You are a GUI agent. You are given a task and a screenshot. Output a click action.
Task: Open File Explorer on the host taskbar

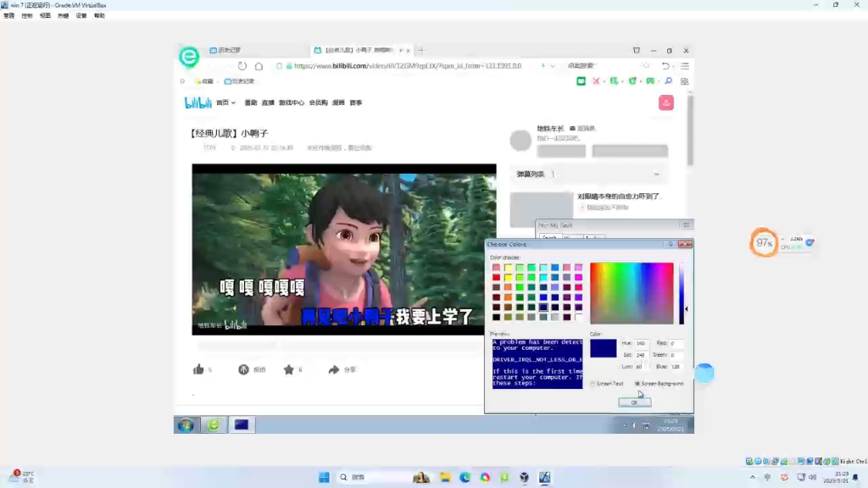point(445,477)
